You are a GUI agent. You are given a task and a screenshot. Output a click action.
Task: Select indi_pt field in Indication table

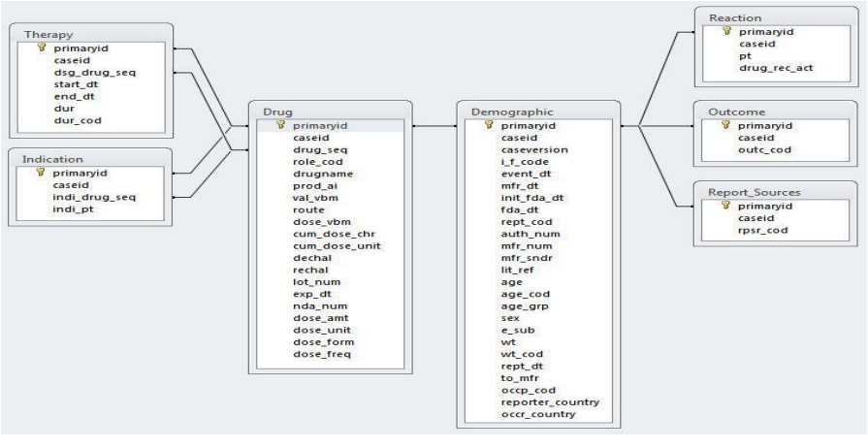[72, 208]
